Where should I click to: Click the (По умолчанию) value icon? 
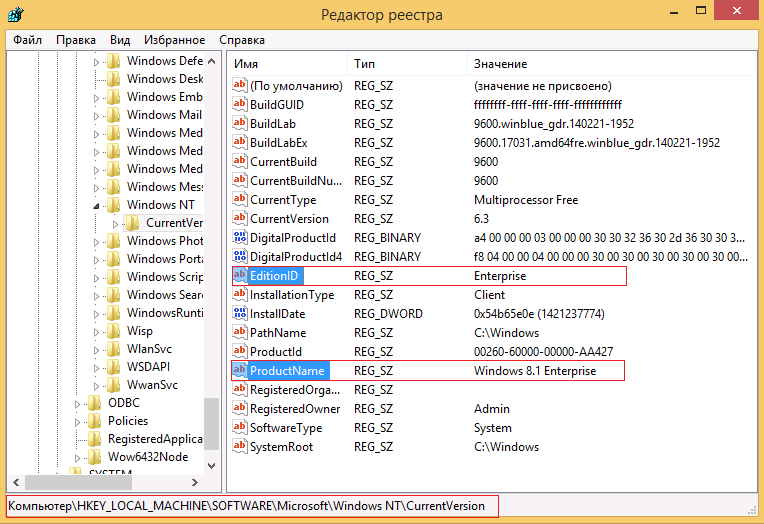[x=239, y=85]
